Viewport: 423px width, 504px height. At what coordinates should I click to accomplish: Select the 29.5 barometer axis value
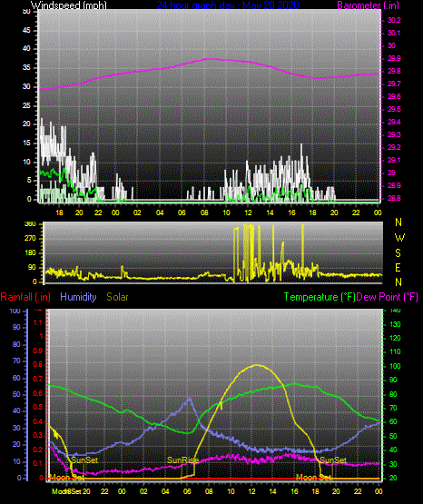pyautogui.click(x=394, y=109)
